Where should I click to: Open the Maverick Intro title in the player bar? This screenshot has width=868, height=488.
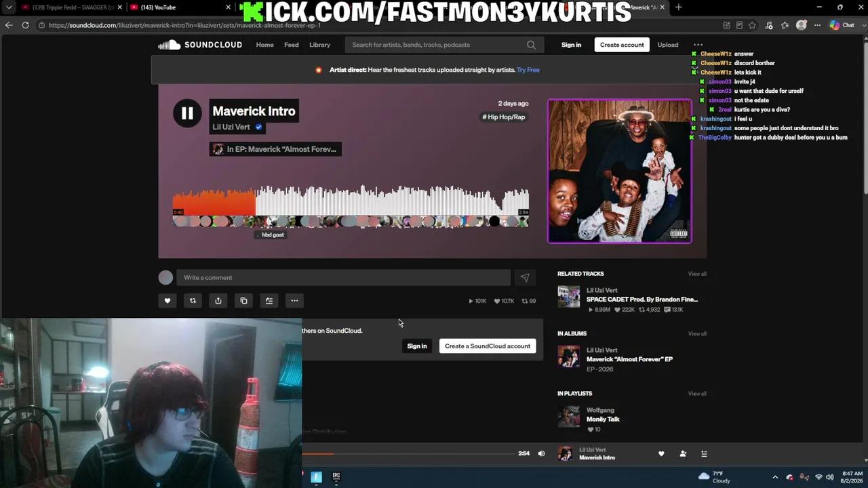click(x=597, y=457)
